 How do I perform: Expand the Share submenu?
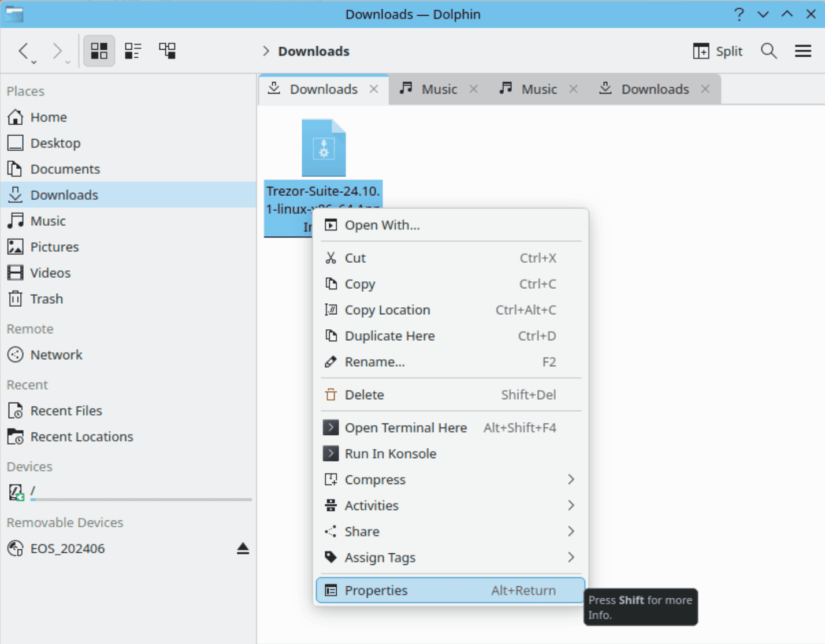[450, 532]
